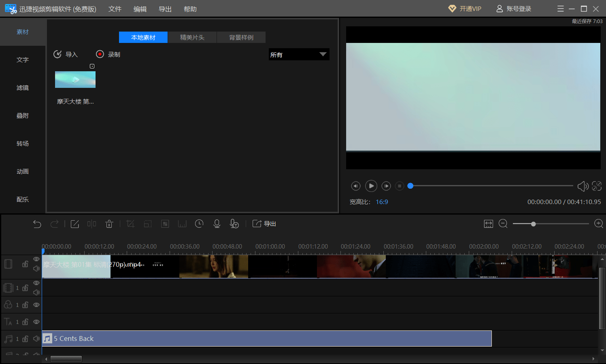Toggle lock on main video track
Screen dimensions: 606x364
(x=25, y=264)
